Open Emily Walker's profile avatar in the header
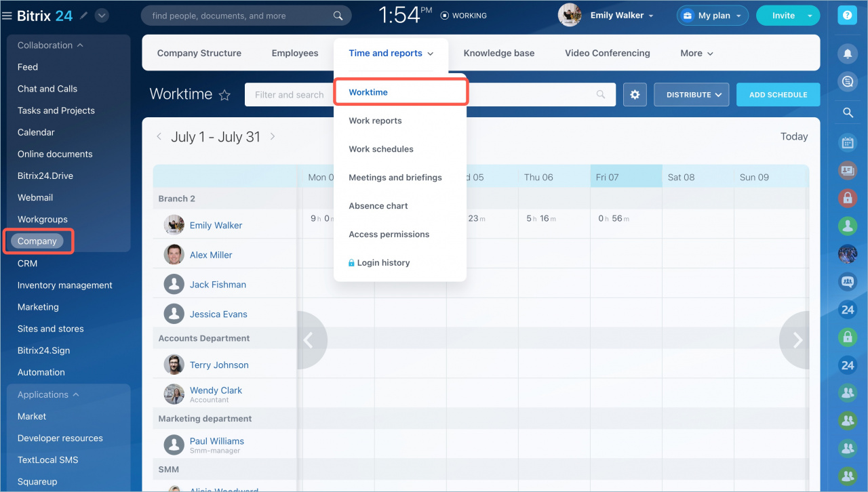Viewport: 868px width, 492px height. [570, 15]
